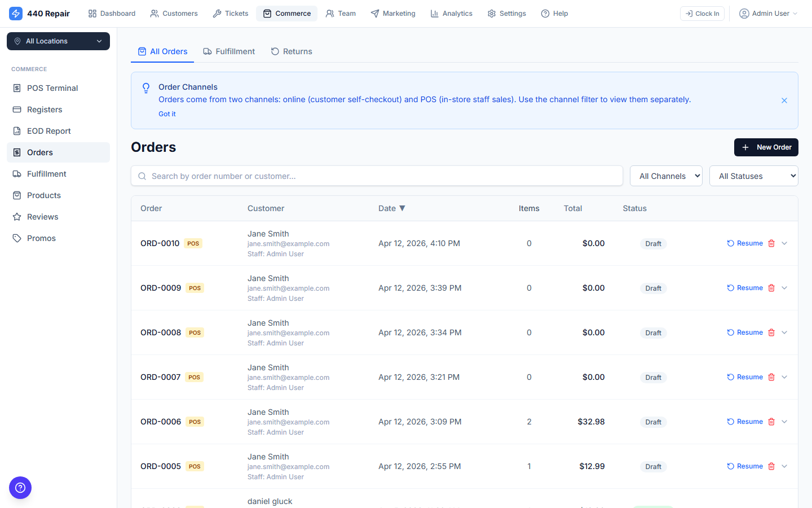This screenshot has width=812, height=508.
Task: Resume order ORD-0005
Action: pyautogui.click(x=745, y=466)
